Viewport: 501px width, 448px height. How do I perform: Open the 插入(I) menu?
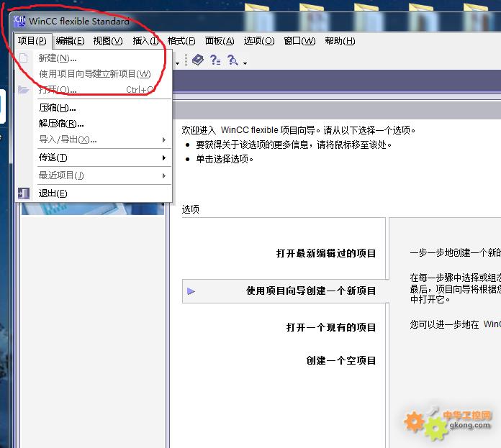145,41
